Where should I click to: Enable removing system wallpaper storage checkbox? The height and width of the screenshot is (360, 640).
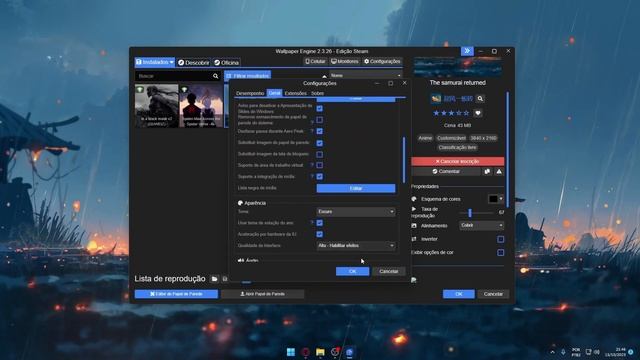pyautogui.click(x=320, y=120)
